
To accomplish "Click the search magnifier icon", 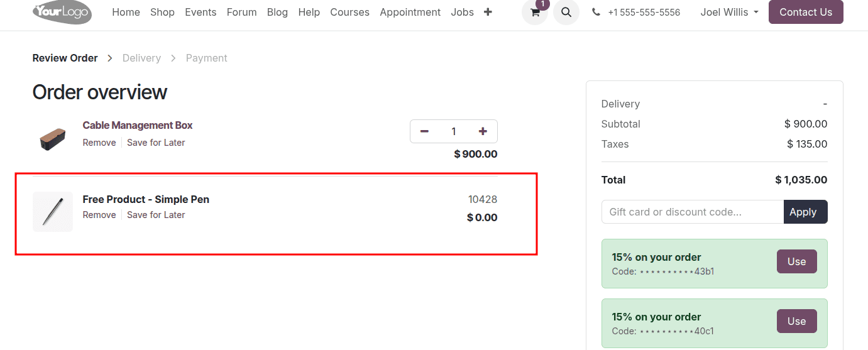I will click(x=566, y=13).
